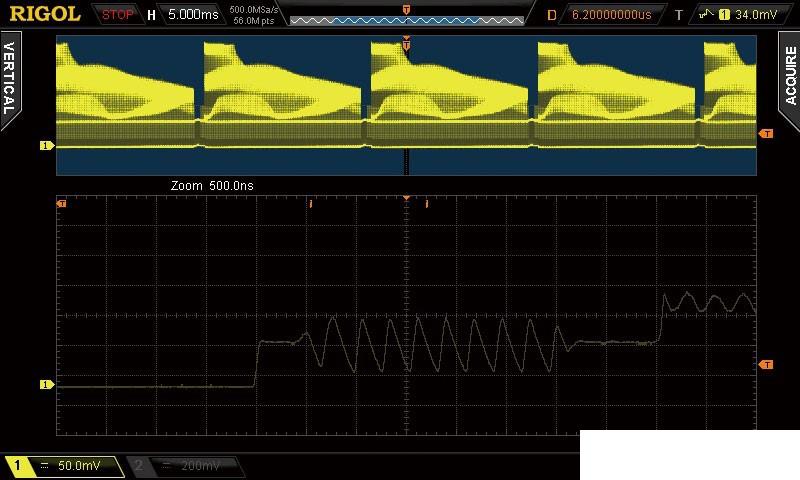800x480 pixels.
Task: Click the orange D delay icon
Action: pos(552,15)
